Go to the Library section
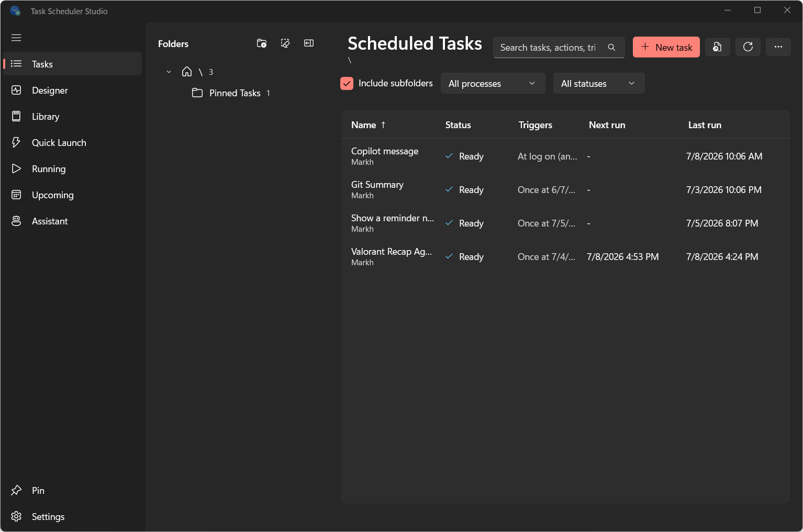 [73, 116]
